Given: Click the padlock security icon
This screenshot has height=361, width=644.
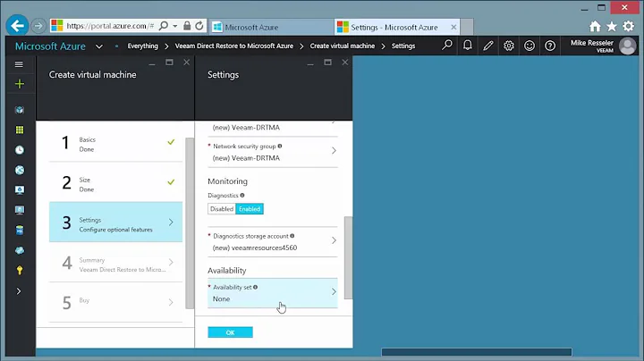Looking at the screenshot, I should coord(187,26).
